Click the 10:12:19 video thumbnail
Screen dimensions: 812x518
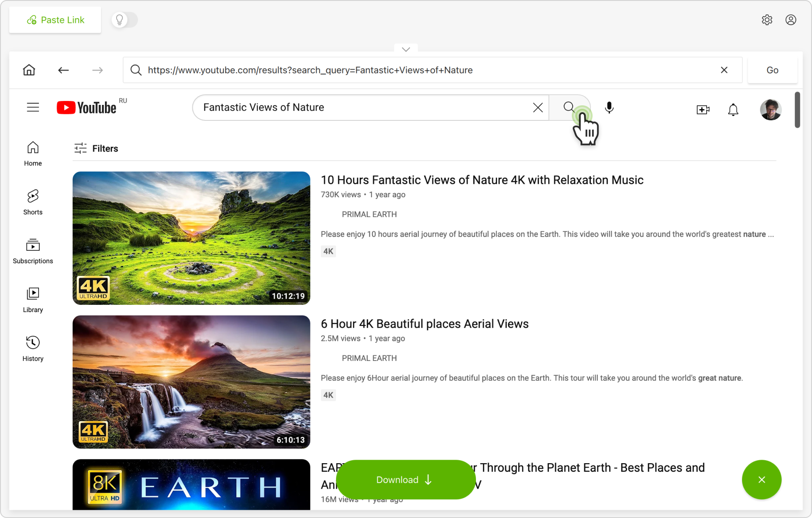point(191,238)
